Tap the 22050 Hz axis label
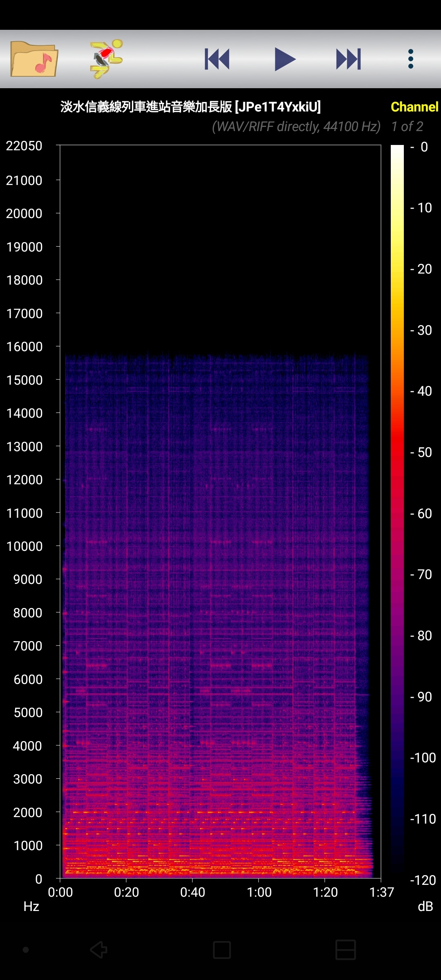 click(x=24, y=146)
